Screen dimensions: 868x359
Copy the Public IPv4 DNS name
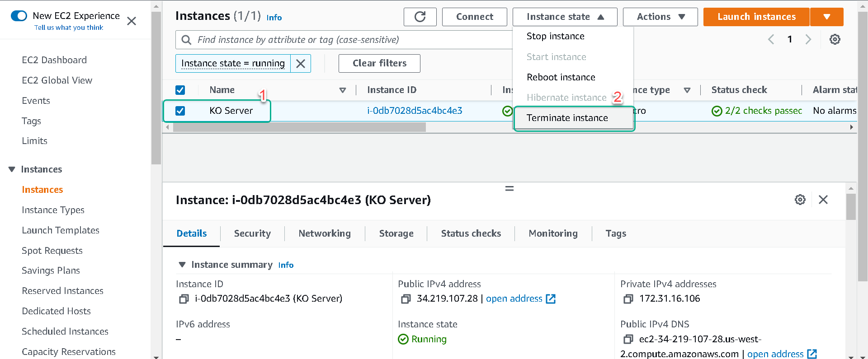click(x=628, y=339)
